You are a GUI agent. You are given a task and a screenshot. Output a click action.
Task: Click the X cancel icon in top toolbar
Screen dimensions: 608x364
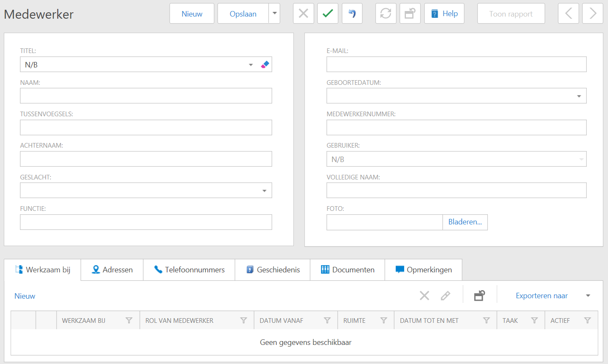[304, 14]
